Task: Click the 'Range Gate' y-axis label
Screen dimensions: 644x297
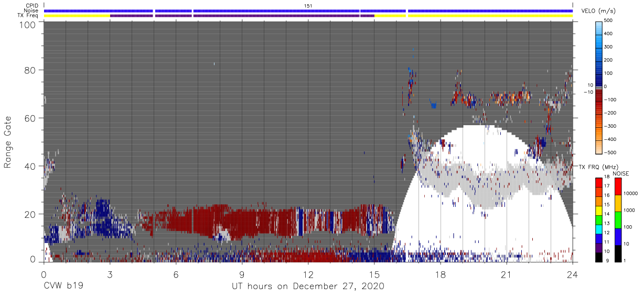Action: pos(8,142)
